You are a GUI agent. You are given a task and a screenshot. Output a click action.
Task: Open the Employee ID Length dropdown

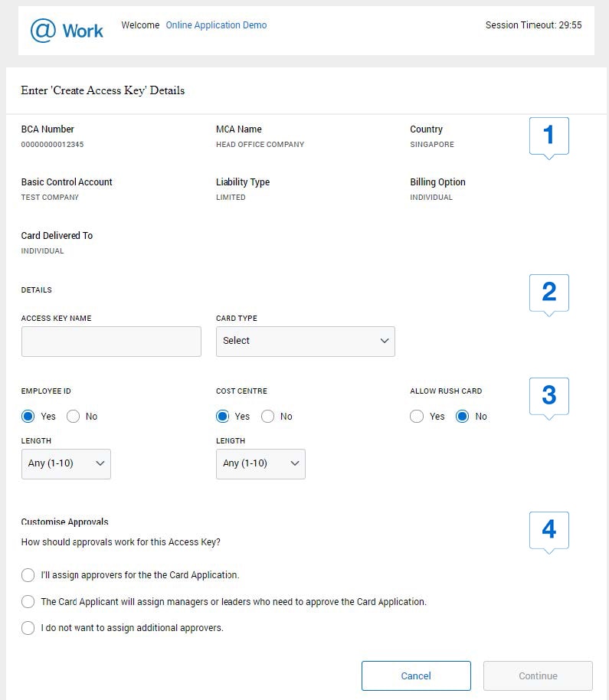coord(65,463)
